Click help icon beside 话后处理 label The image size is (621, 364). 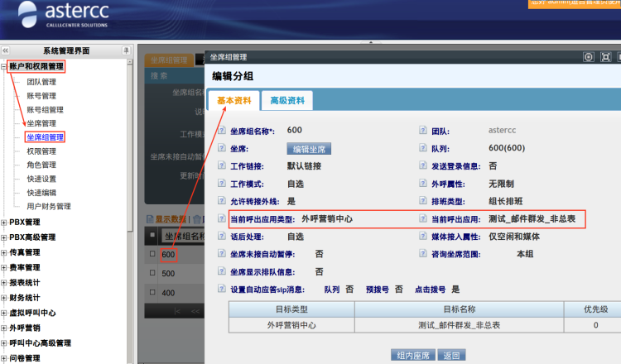tap(221, 237)
